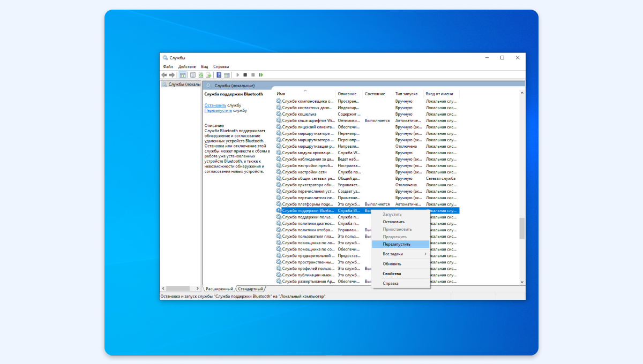This screenshot has width=643, height=364.
Task: Select 'Свойства' from the context menu
Action: tap(392, 274)
